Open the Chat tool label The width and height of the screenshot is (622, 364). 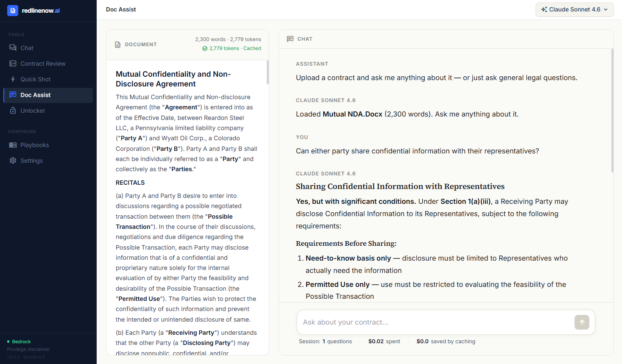pyautogui.click(x=27, y=48)
